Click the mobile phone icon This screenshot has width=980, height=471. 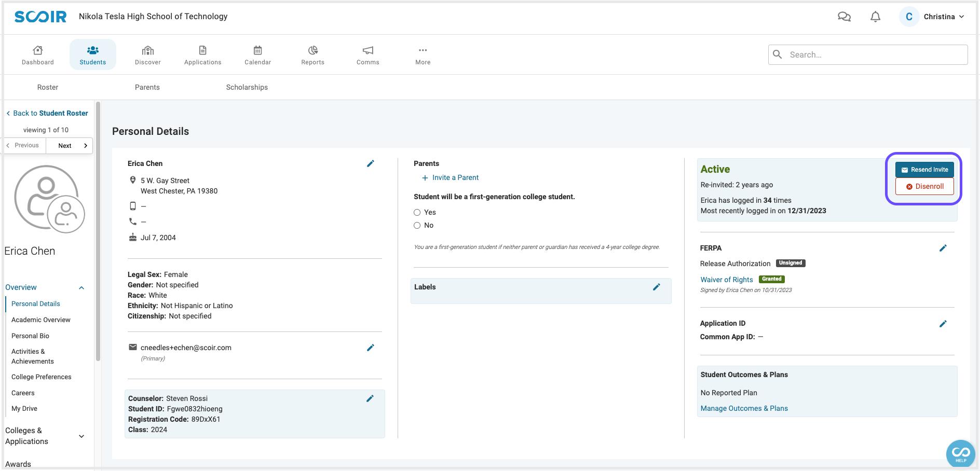(133, 206)
